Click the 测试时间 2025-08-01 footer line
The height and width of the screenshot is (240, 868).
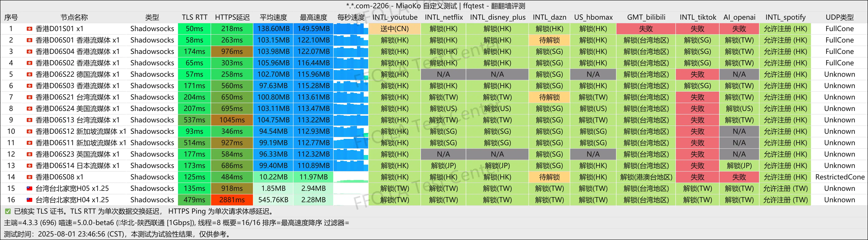coord(117,234)
